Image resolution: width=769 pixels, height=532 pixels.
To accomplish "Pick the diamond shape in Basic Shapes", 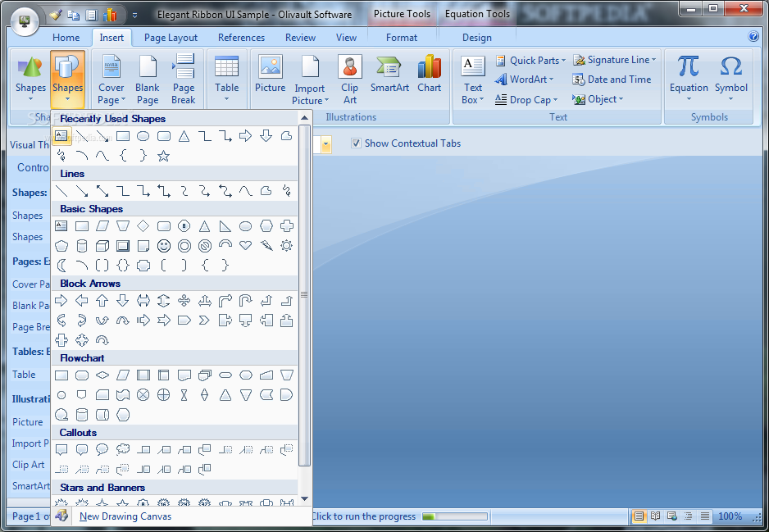I will click(143, 225).
